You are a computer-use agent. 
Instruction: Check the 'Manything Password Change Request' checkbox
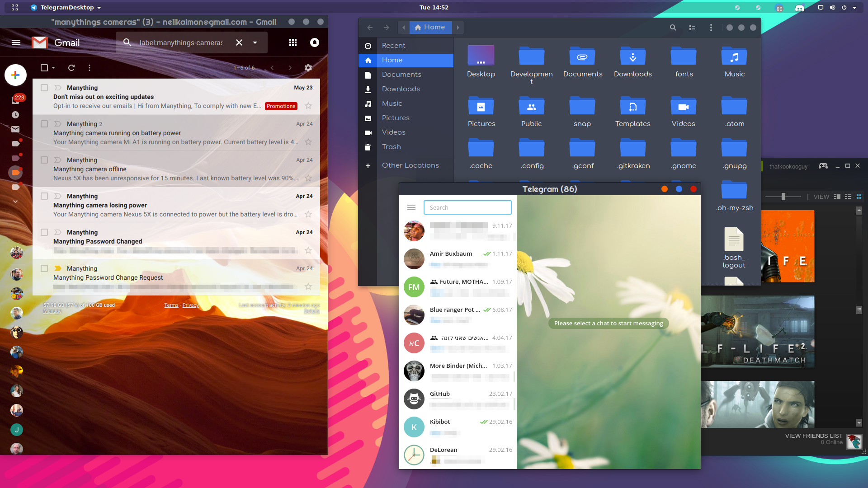pos(44,268)
